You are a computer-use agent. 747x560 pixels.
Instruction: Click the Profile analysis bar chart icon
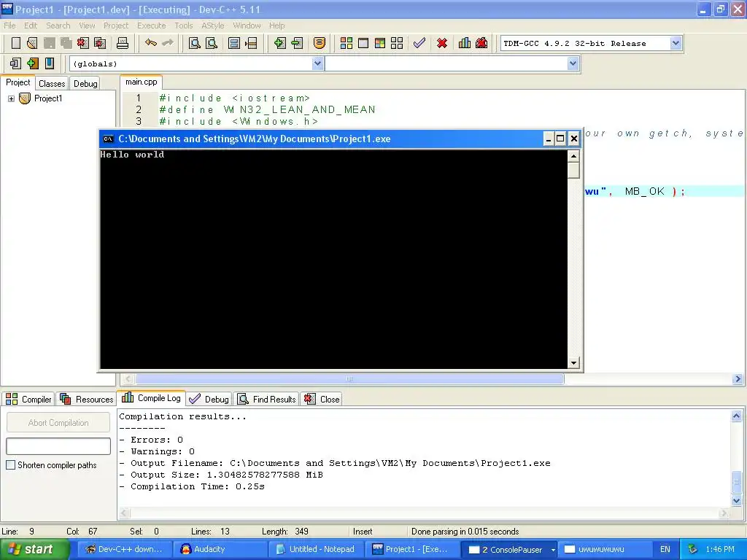coord(465,43)
